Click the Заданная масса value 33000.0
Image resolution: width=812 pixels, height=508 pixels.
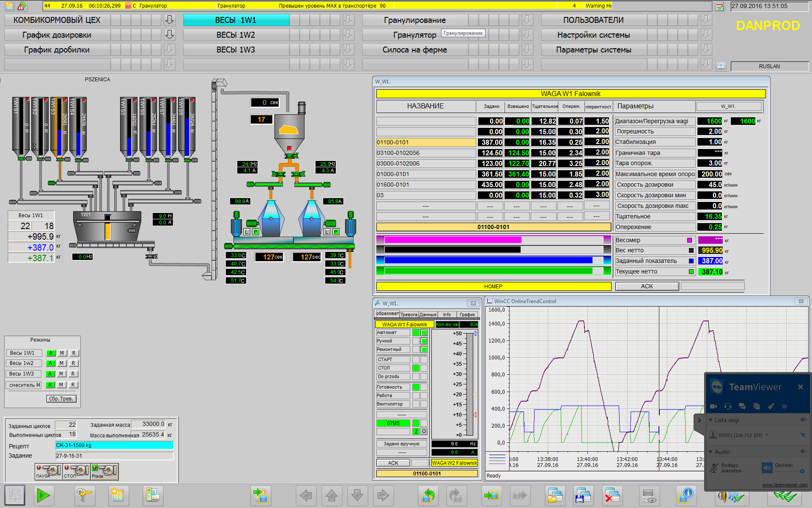(x=148, y=424)
